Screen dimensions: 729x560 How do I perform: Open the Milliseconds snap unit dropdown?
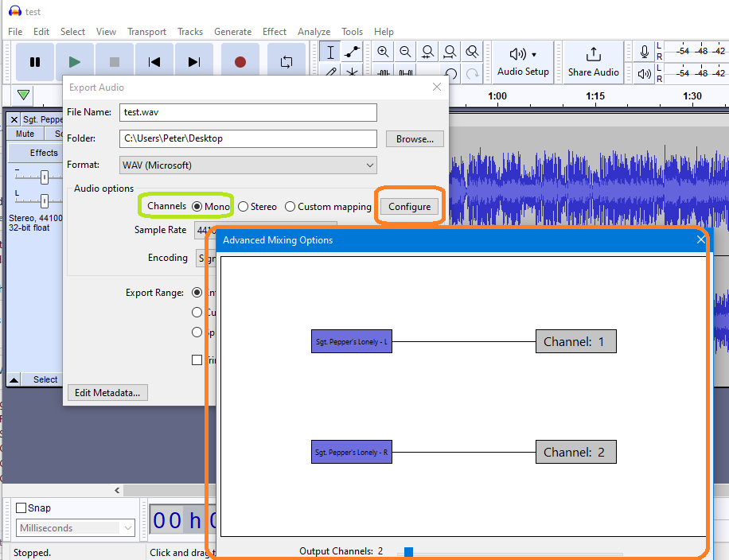[75, 527]
